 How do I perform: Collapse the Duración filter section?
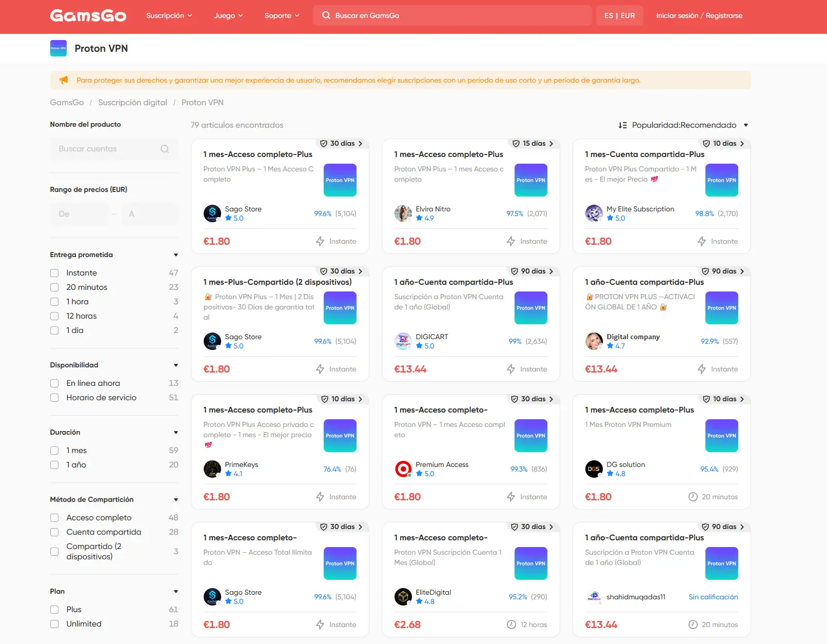(176, 433)
